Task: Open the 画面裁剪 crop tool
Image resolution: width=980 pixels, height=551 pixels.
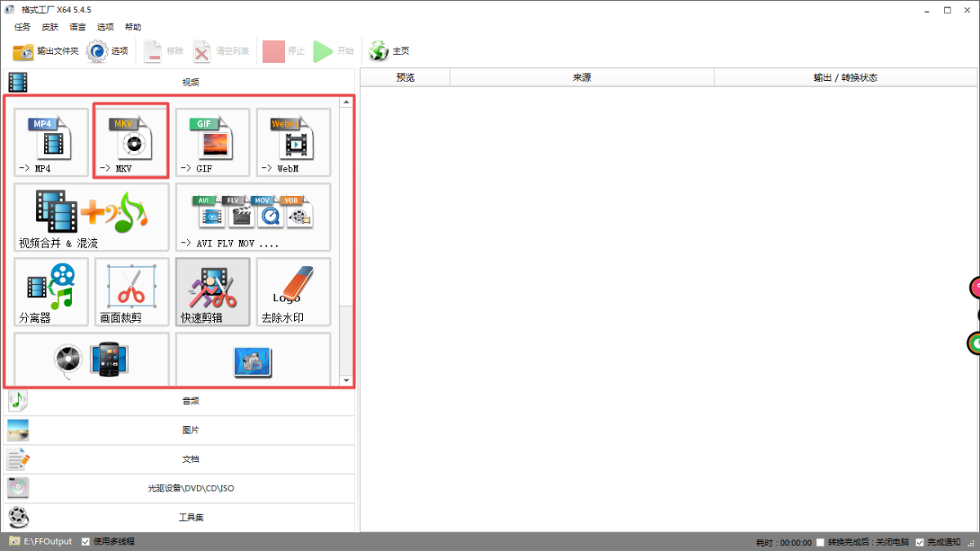Action: pos(131,292)
